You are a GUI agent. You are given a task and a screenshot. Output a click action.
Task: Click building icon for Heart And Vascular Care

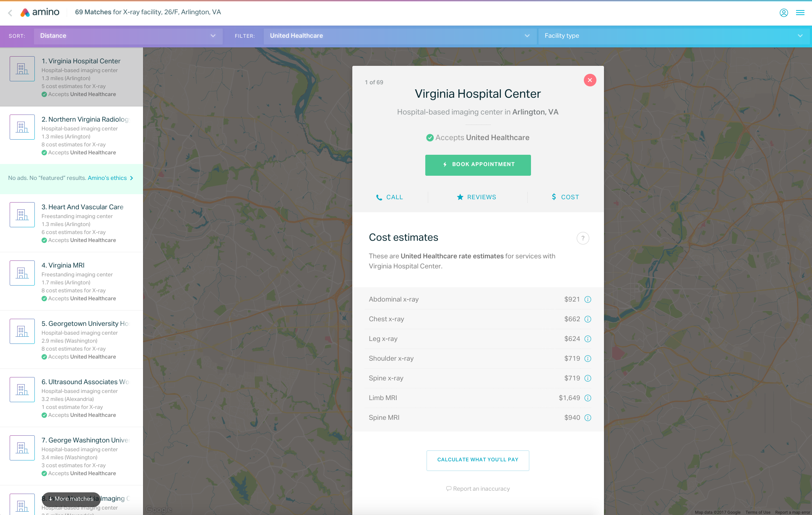click(x=22, y=215)
